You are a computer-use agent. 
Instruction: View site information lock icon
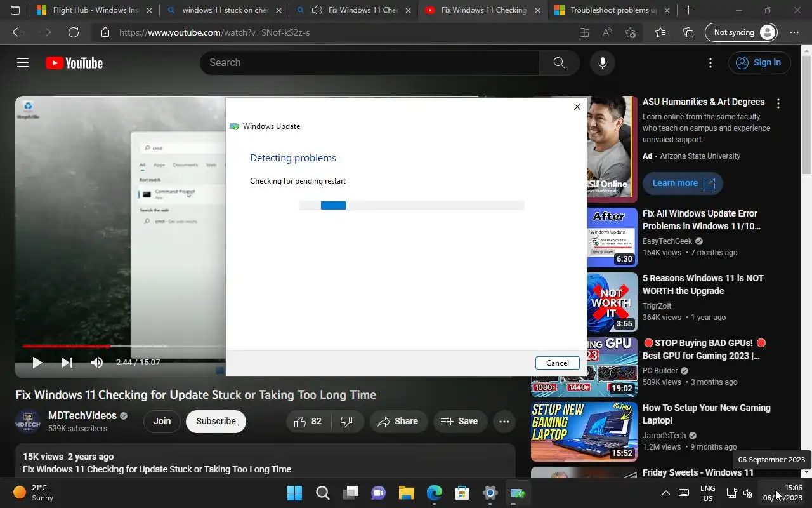[105, 32]
